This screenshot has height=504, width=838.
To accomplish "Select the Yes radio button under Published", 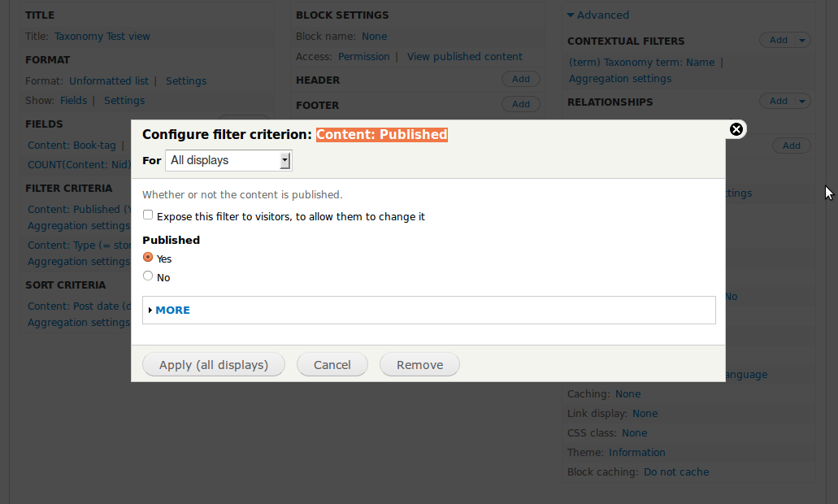I will click(x=148, y=257).
